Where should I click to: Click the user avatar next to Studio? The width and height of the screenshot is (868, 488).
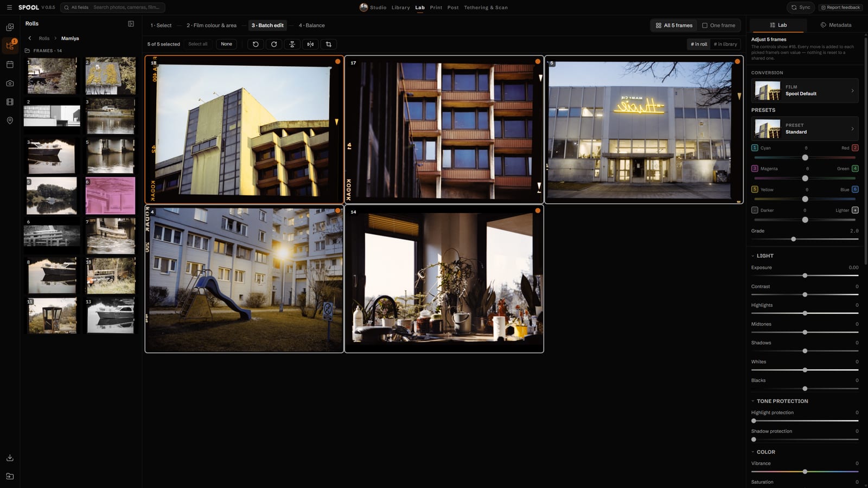pos(363,8)
